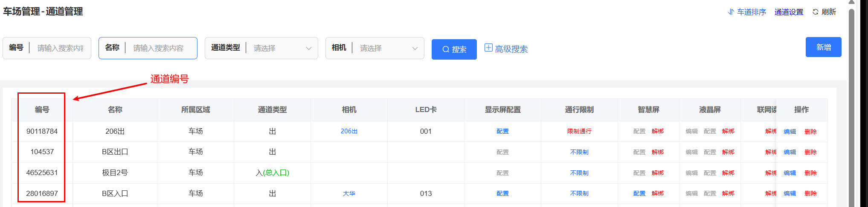The image size is (868, 207).
Task: Click 操作 编辑 in B区入口 row
Action: (x=790, y=193)
